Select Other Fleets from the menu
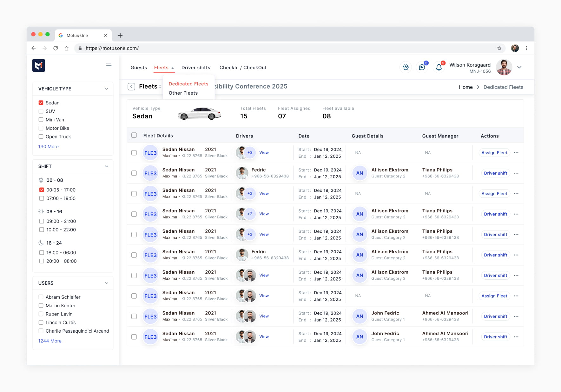 183,93
